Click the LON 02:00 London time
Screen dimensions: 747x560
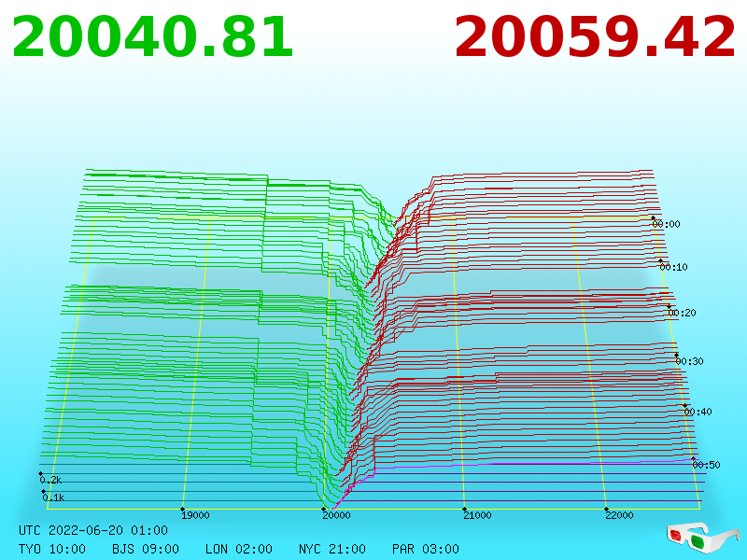pyautogui.click(x=239, y=549)
